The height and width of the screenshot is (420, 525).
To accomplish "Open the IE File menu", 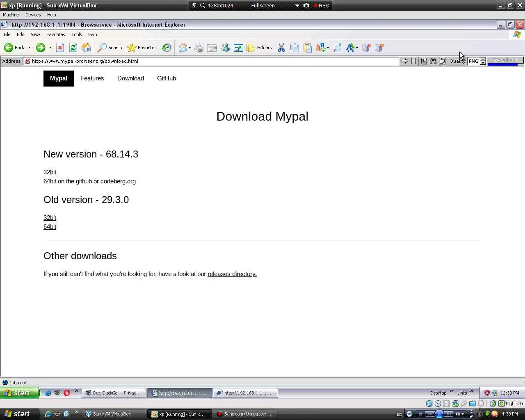I will (x=7, y=34).
